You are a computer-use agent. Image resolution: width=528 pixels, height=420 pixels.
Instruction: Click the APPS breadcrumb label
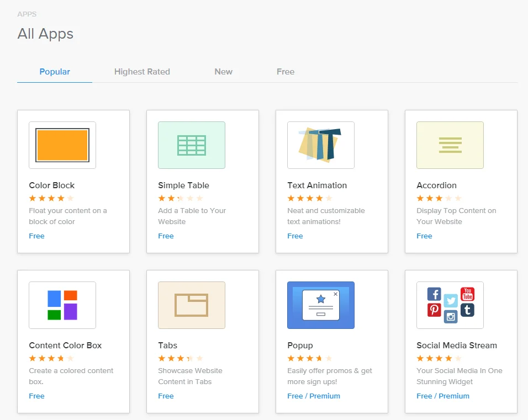tap(27, 14)
